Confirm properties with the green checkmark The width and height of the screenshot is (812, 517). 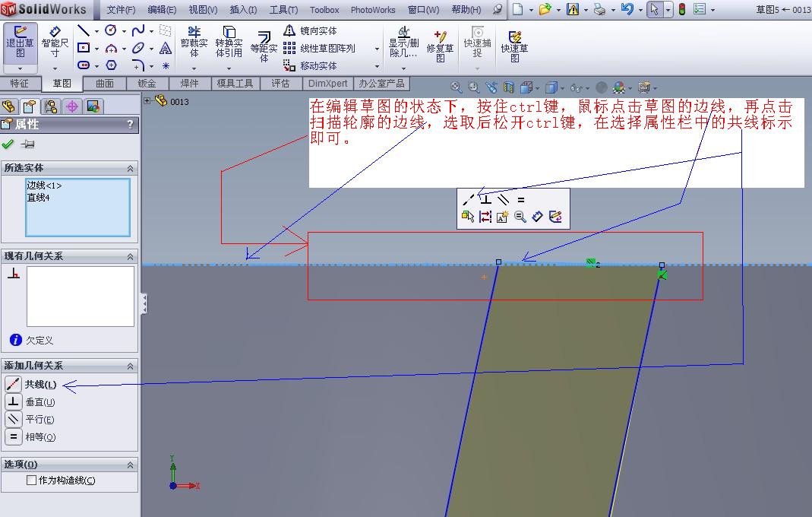tap(8, 144)
